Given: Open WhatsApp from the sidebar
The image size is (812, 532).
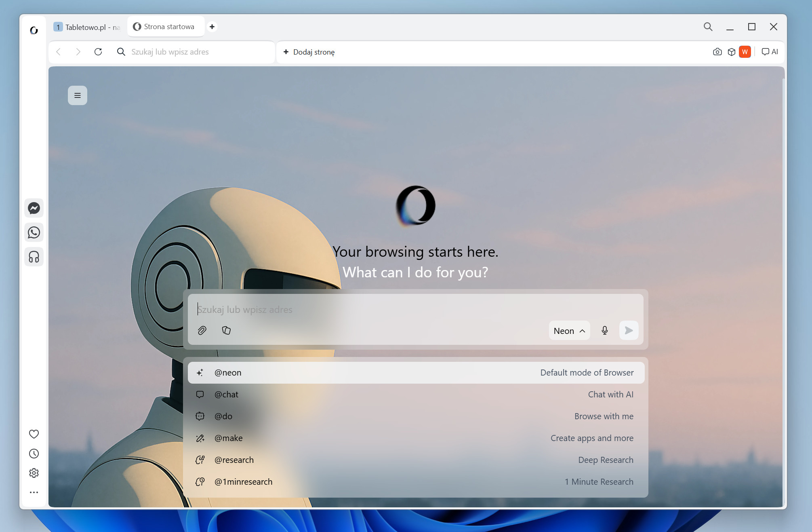Looking at the screenshot, I should click(34, 232).
